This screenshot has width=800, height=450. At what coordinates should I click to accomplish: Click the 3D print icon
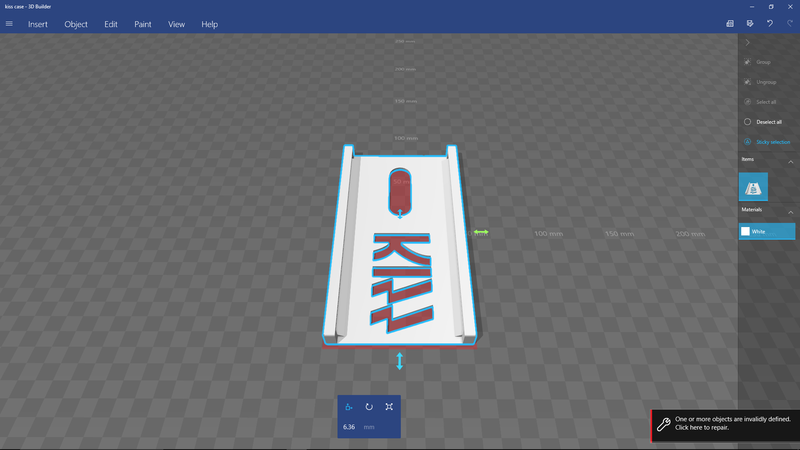[750, 24]
